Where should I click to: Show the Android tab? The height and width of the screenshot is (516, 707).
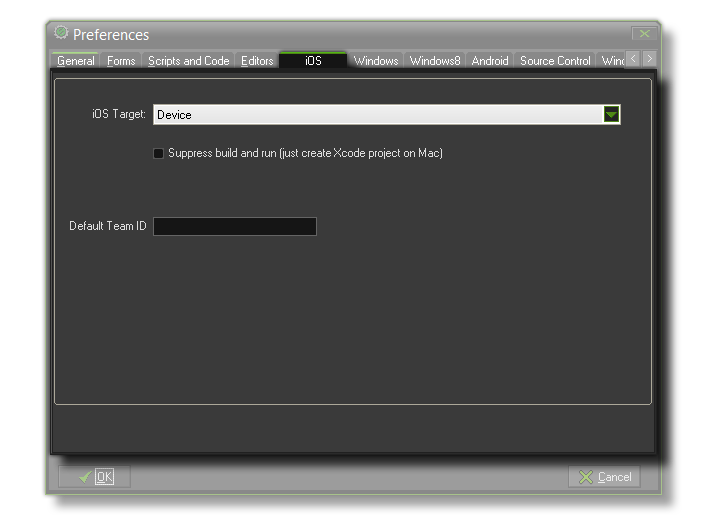pyautogui.click(x=490, y=61)
